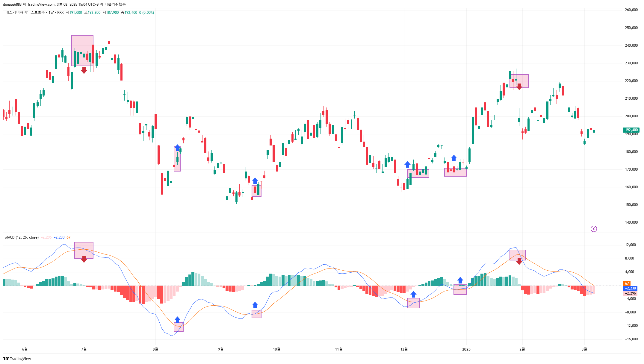Click blue up arrow at August MACD bottom
The image size is (644, 364).
pyautogui.click(x=177, y=320)
